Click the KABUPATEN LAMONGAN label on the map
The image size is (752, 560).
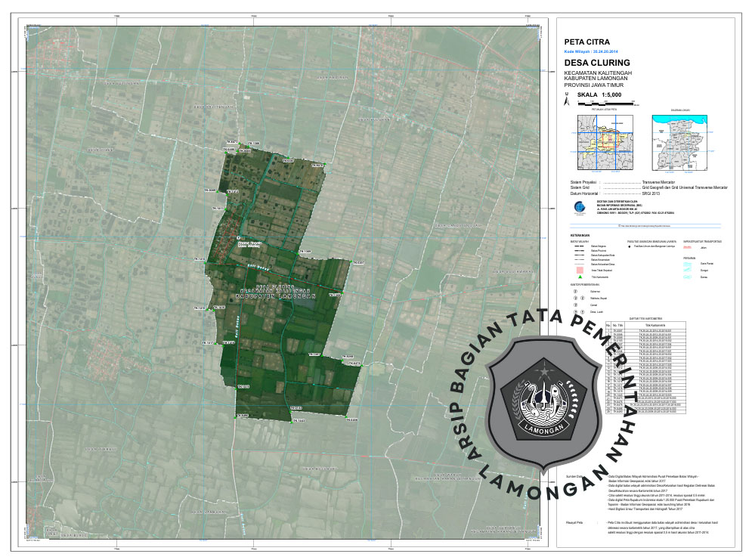click(274, 298)
